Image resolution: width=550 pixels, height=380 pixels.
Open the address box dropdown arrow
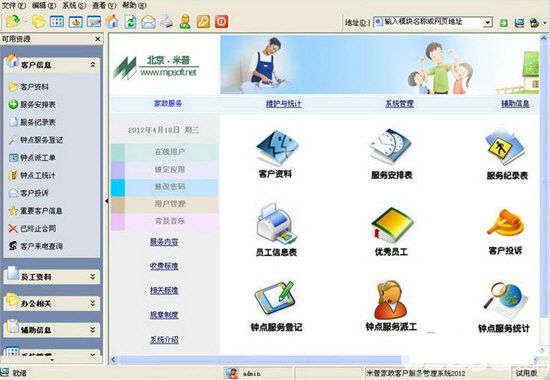coord(488,23)
